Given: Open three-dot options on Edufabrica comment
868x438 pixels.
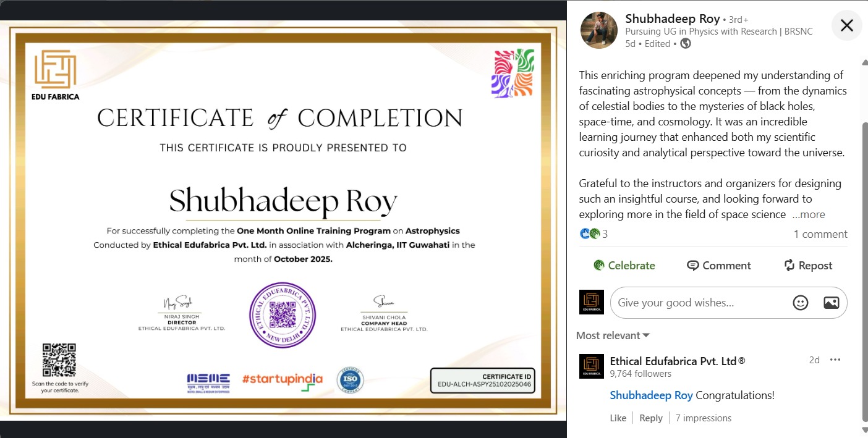Looking at the screenshot, I should pyautogui.click(x=835, y=360).
